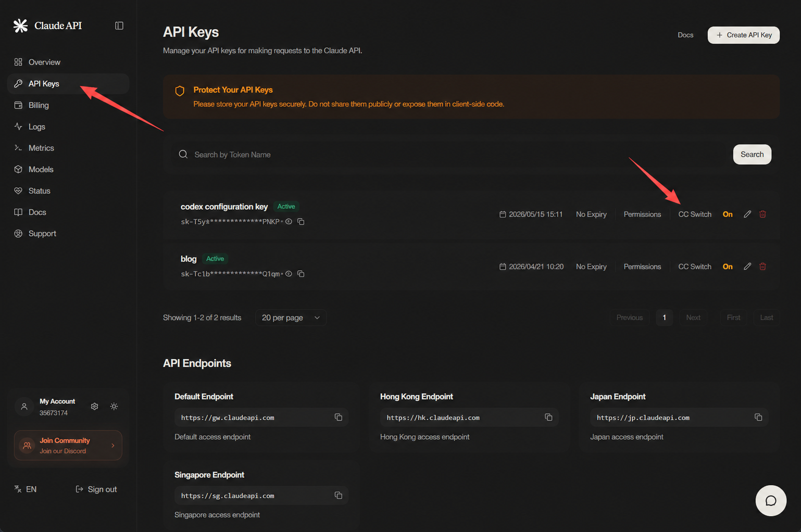
Task: Reveal the blog key value
Action: tap(289, 274)
